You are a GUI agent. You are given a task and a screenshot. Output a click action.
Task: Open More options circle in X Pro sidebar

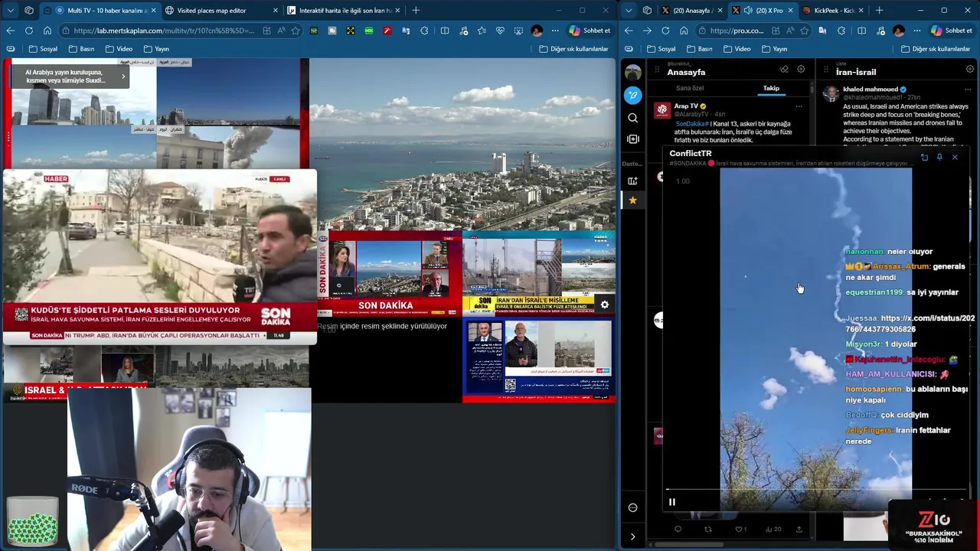pos(632,507)
